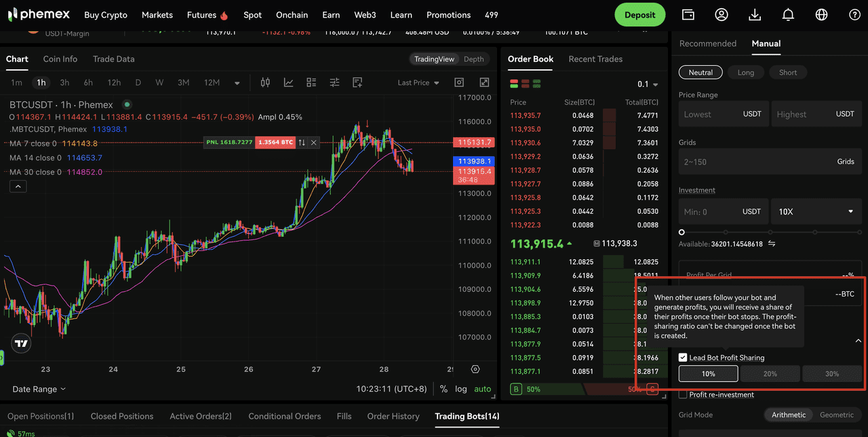Expand chart to fullscreen
The image size is (868, 437).
[x=484, y=83]
